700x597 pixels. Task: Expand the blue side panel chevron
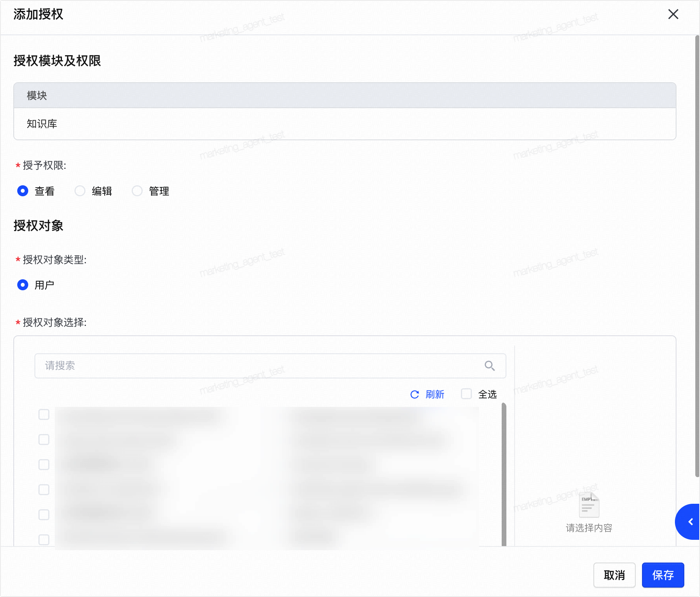[688, 522]
